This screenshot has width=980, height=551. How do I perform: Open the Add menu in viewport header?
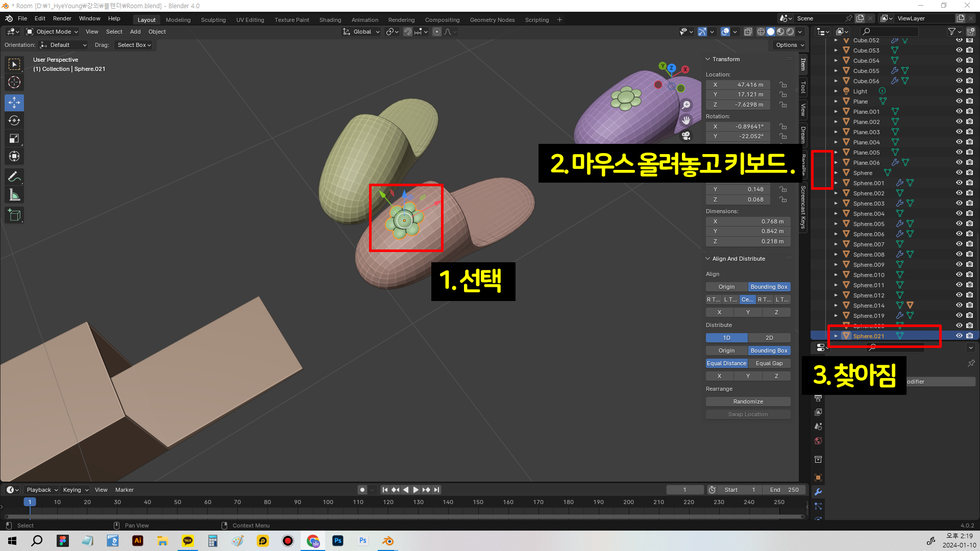[135, 32]
